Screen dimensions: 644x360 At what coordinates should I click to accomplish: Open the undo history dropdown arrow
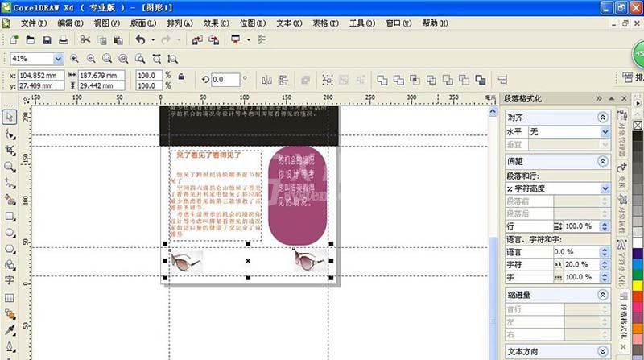(153, 39)
